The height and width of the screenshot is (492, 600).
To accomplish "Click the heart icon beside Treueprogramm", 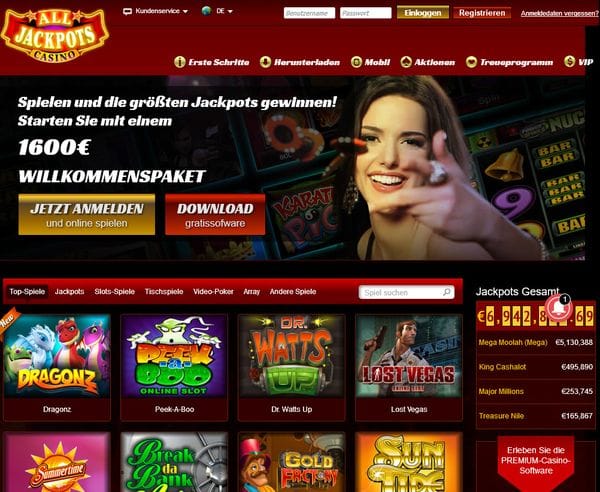I will coord(471,62).
